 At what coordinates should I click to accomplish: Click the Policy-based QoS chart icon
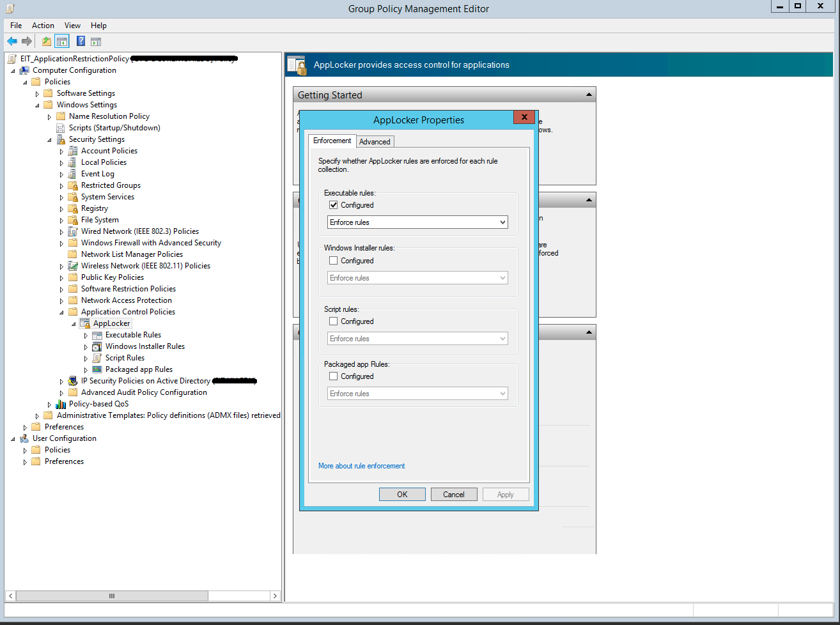pyautogui.click(x=61, y=404)
